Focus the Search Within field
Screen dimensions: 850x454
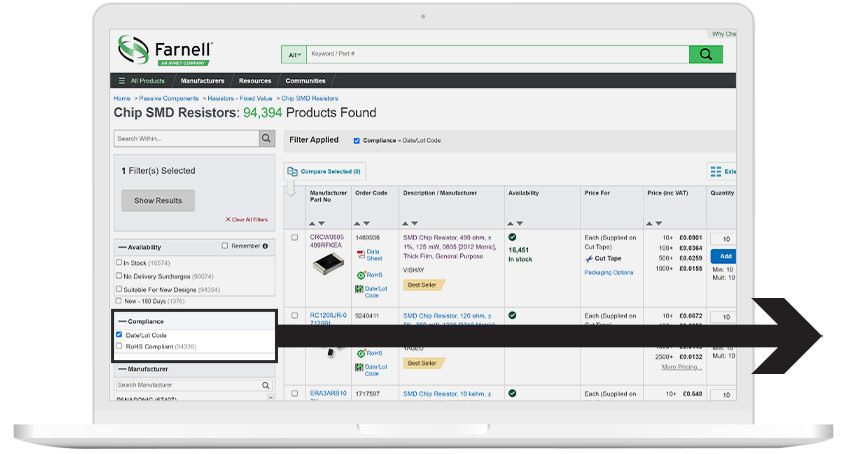click(x=186, y=138)
